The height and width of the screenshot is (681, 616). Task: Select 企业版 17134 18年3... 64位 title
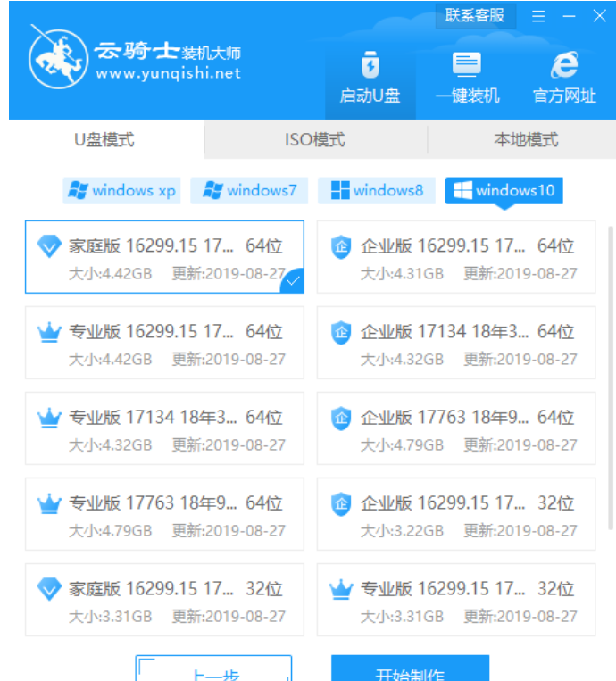[468, 332]
